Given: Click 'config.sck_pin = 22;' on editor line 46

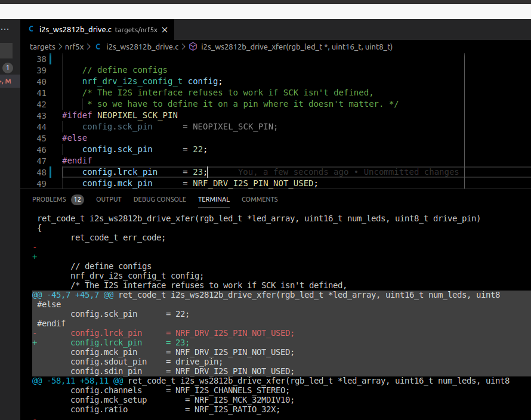Looking at the screenshot, I should point(144,149).
